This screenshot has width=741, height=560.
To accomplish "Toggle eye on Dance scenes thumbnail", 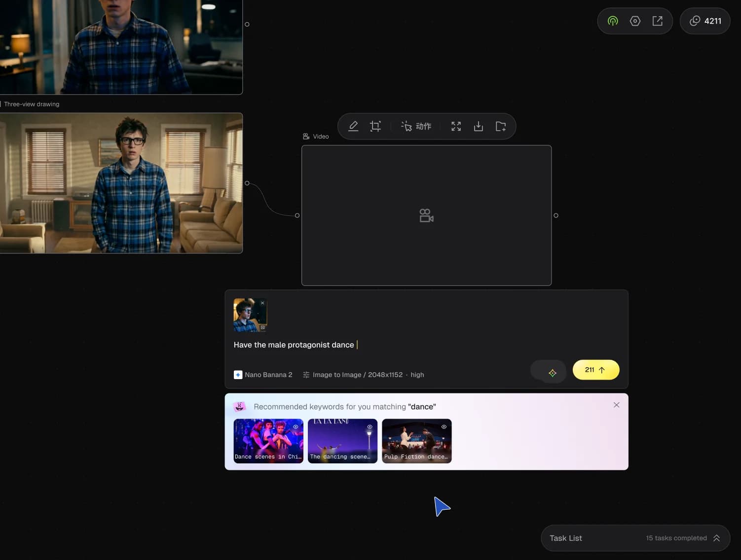I will pos(296,427).
